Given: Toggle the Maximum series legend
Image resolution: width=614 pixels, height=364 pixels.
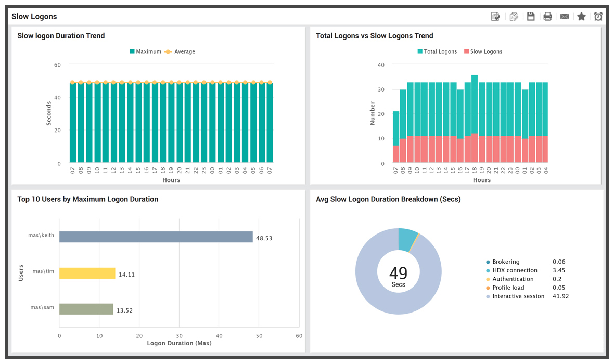Looking at the screenshot, I should tap(145, 51).
